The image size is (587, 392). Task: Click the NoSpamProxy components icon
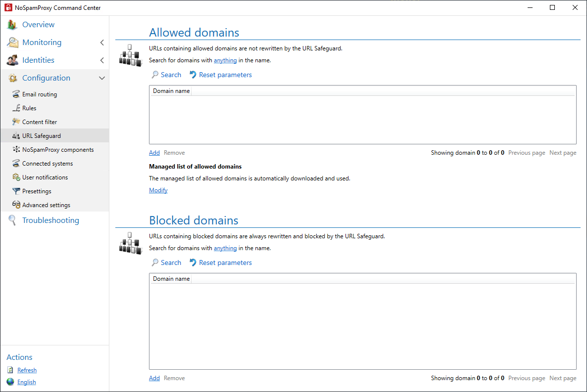pos(16,149)
